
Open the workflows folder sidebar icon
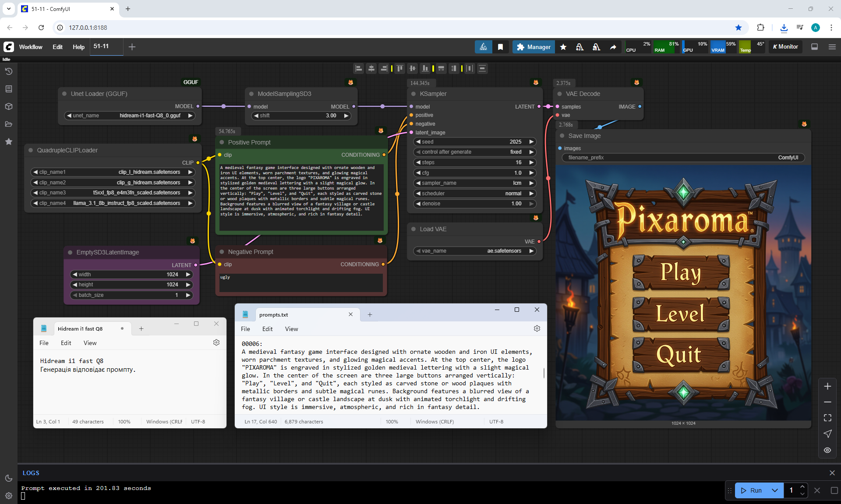9,124
